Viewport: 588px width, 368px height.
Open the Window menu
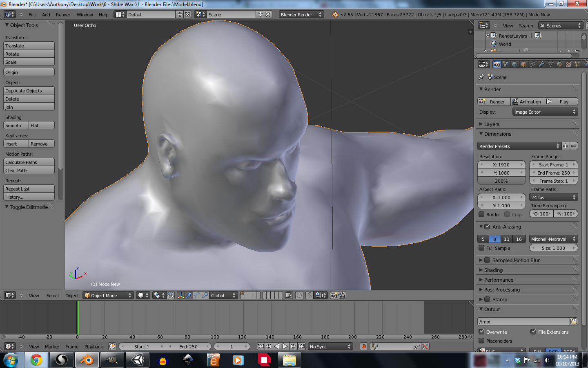tap(85, 15)
